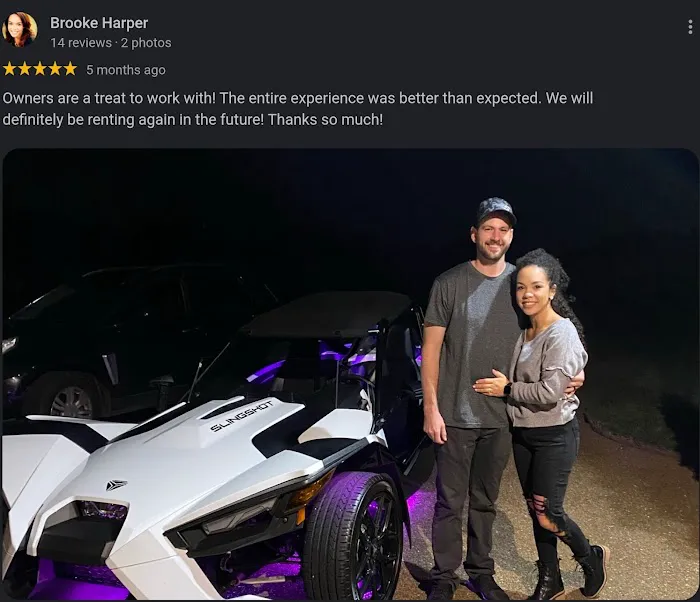Image resolution: width=700 pixels, height=602 pixels.
Task: Click the purple-lit front wheel in the photo
Action: (x=353, y=537)
